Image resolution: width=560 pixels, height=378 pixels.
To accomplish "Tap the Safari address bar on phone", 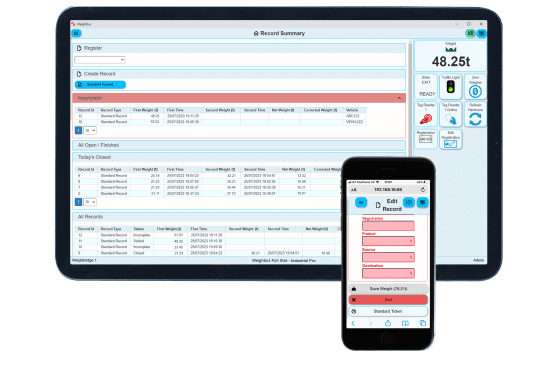I will point(388,190).
